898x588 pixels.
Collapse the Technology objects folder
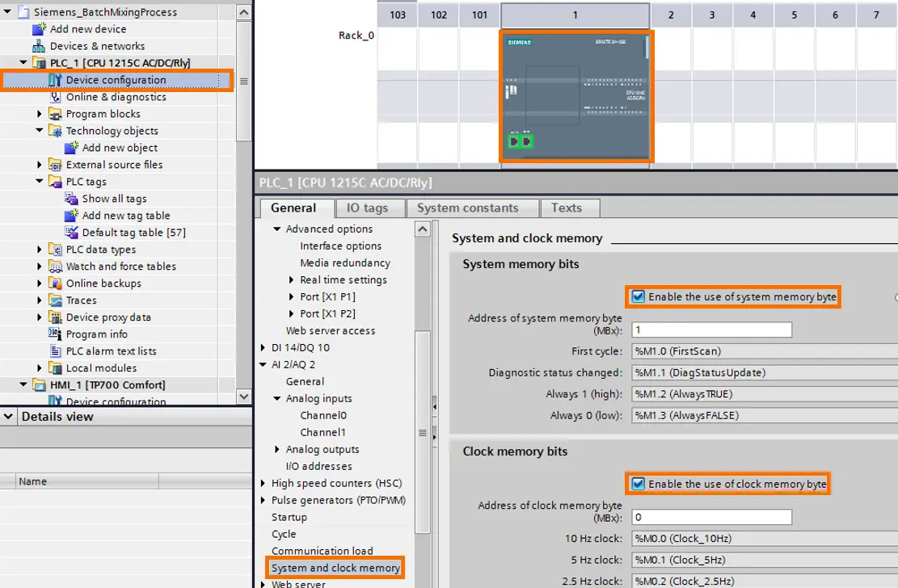click(x=39, y=130)
